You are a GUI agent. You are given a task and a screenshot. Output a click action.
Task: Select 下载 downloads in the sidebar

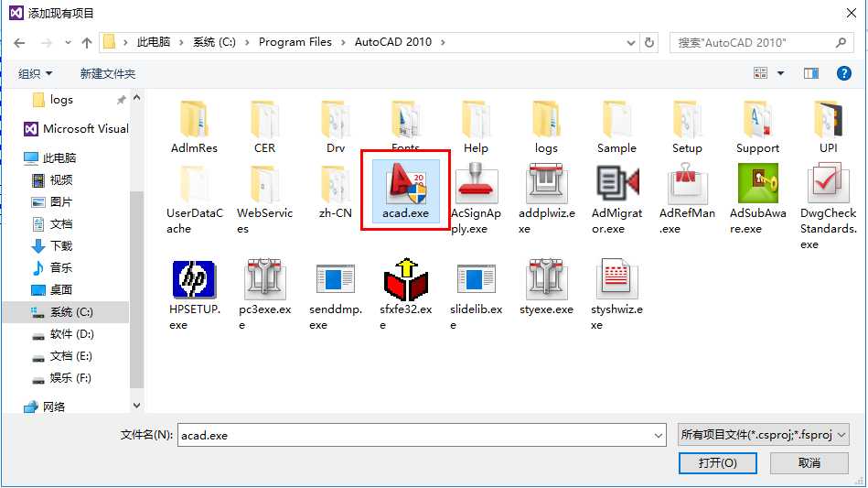52,246
